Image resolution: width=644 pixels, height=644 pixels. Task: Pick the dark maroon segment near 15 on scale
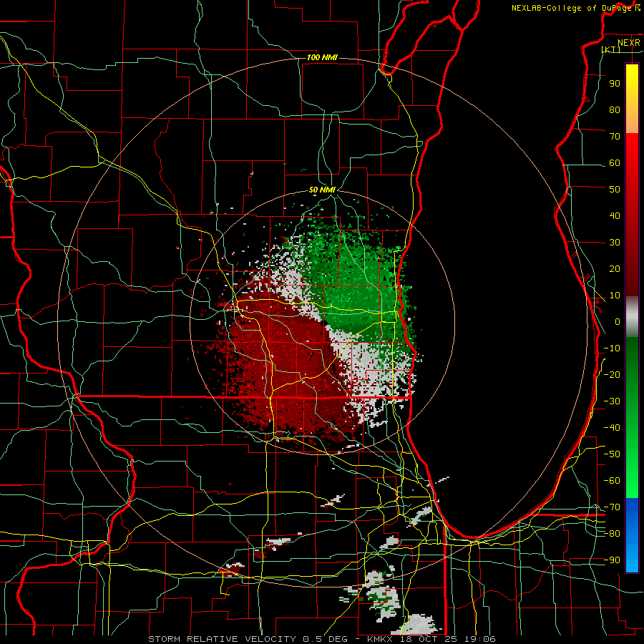tap(632, 282)
